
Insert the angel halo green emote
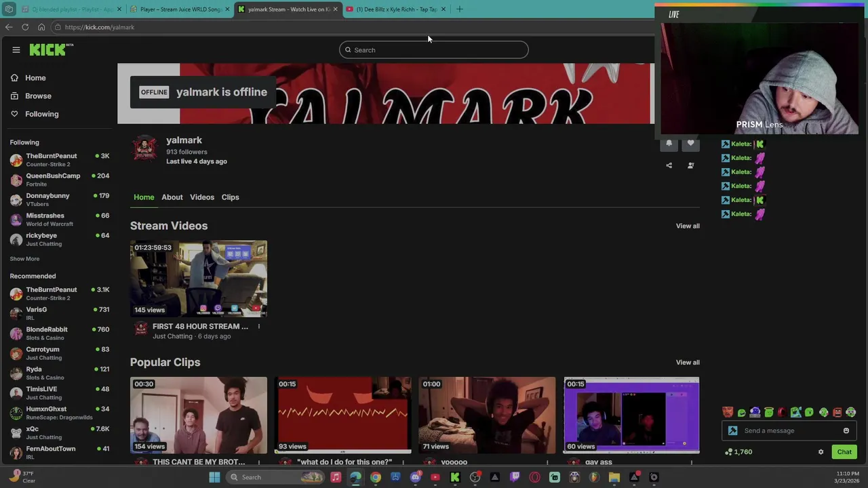(x=768, y=412)
